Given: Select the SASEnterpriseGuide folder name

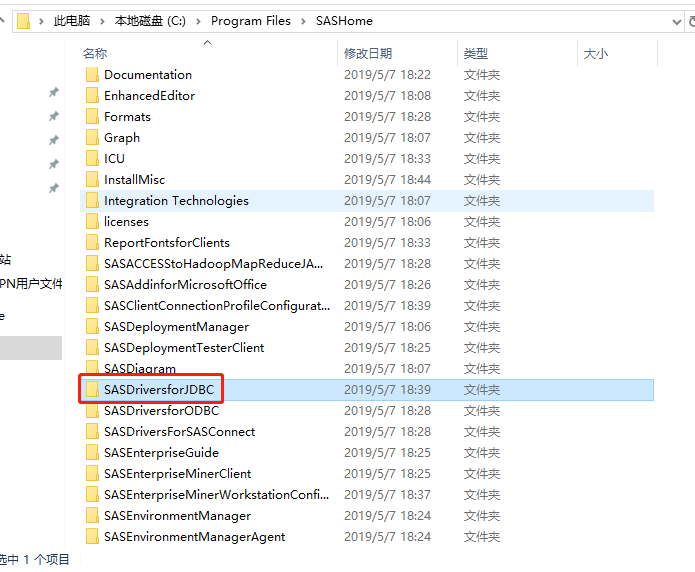Looking at the screenshot, I should coord(161,453).
